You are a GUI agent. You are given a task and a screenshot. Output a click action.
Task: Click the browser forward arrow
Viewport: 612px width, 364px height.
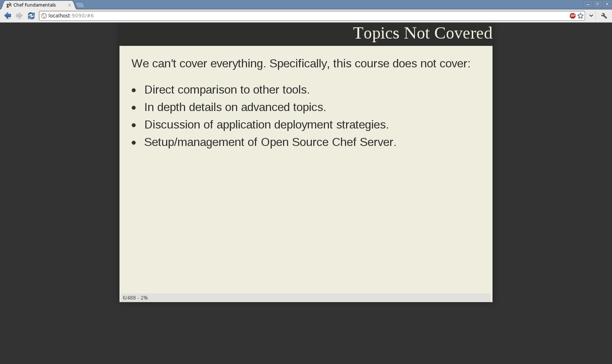(x=19, y=16)
